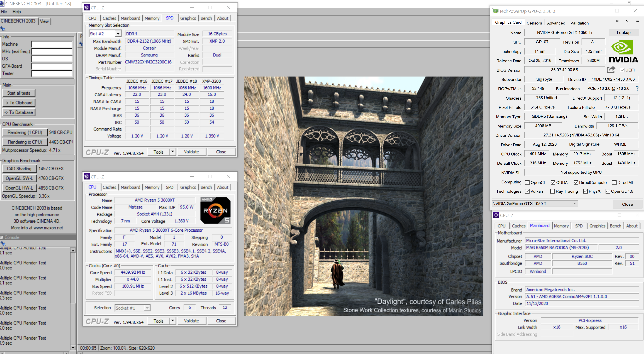Click the Lookup button in GPU-Z
This screenshot has height=354, width=644.
pos(624,32)
